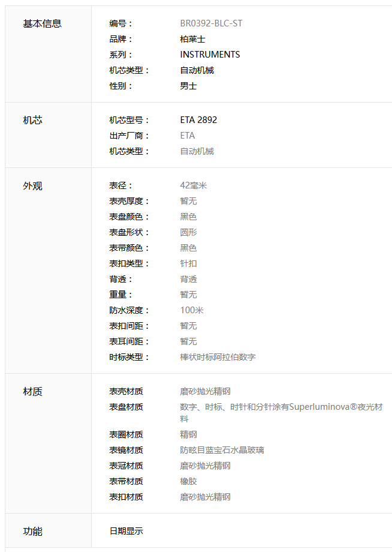Click the 表壳材质 value 磨砂抛光精钢

[206, 391]
